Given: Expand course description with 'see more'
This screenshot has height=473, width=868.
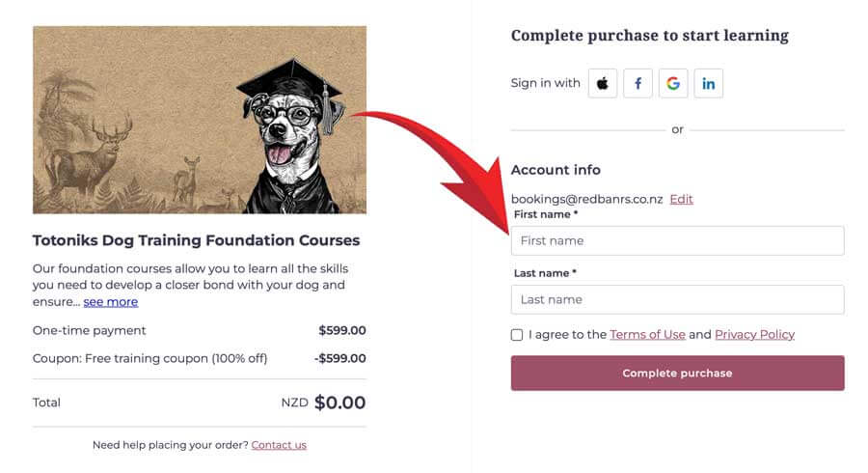Looking at the screenshot, I should coord(110,302).
